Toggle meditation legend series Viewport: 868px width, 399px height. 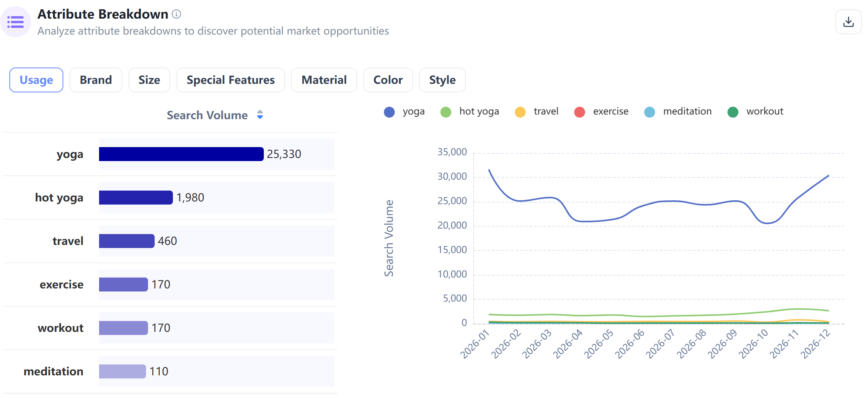678,112
